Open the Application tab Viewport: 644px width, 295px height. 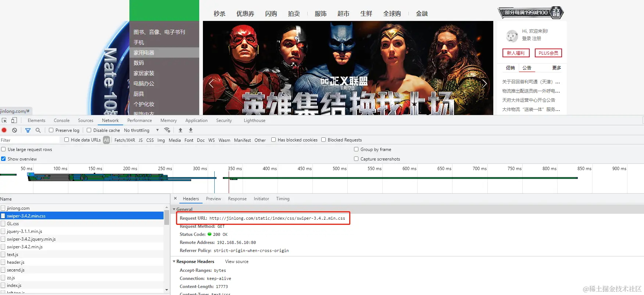click(x=196, y=120)
